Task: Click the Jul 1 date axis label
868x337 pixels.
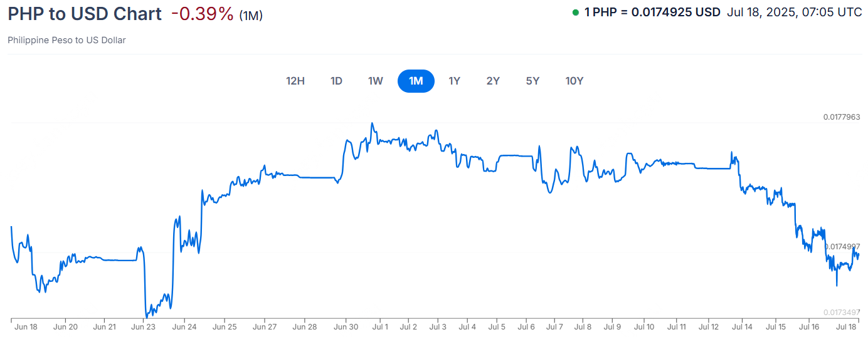Action: 380,326
